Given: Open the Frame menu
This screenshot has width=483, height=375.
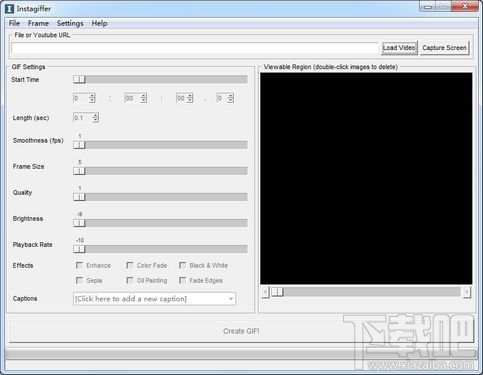Looking at the screenshot, I should pyautogui.click(x=38, y=23).
